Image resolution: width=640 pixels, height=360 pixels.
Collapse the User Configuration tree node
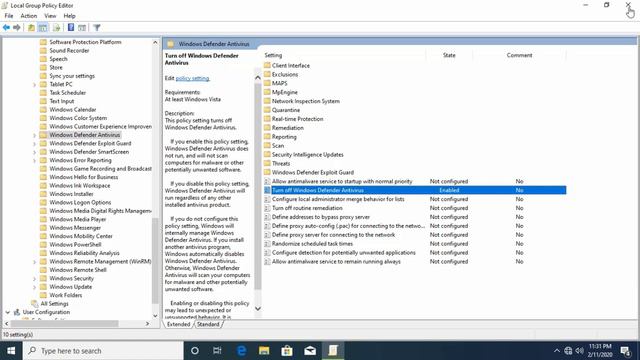coord(7,312)
